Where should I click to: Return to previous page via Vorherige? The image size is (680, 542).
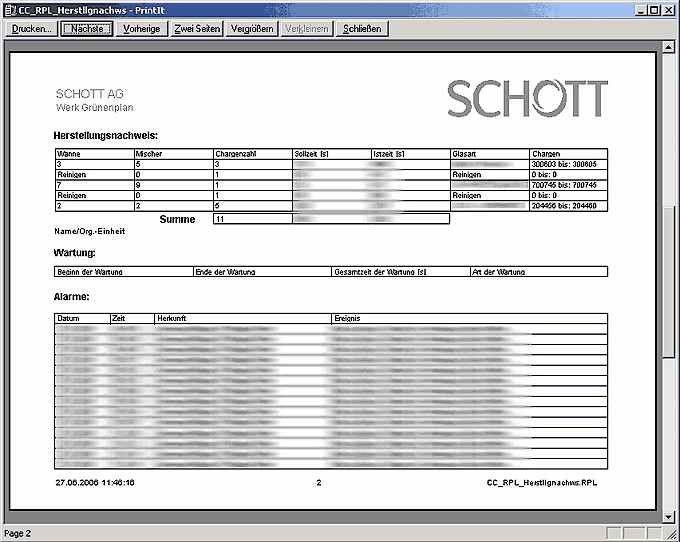pos(141,29)
